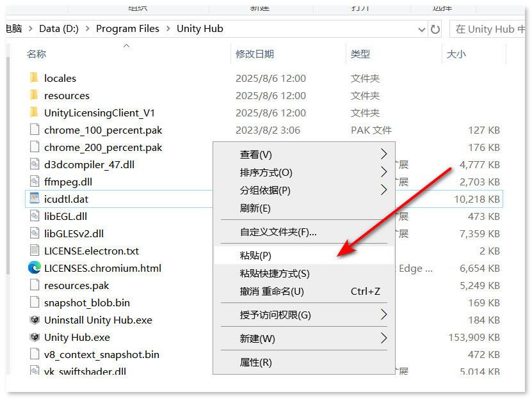Open 查看(V) context menu item
Screen dimensions: 532x399
pyautogui.click(x=304, y=155)
